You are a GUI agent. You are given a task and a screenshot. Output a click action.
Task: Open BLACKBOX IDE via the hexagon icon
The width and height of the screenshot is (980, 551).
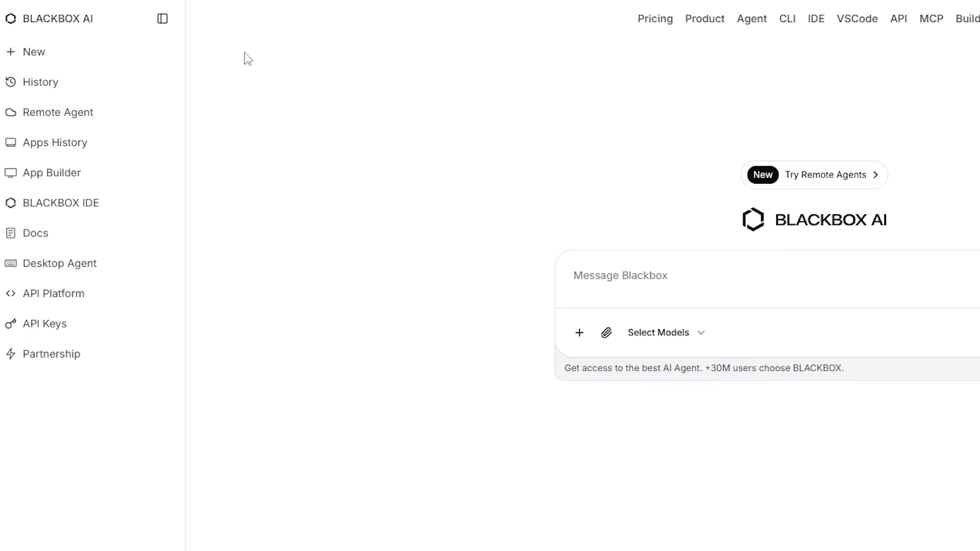click(x=11, y=203)
